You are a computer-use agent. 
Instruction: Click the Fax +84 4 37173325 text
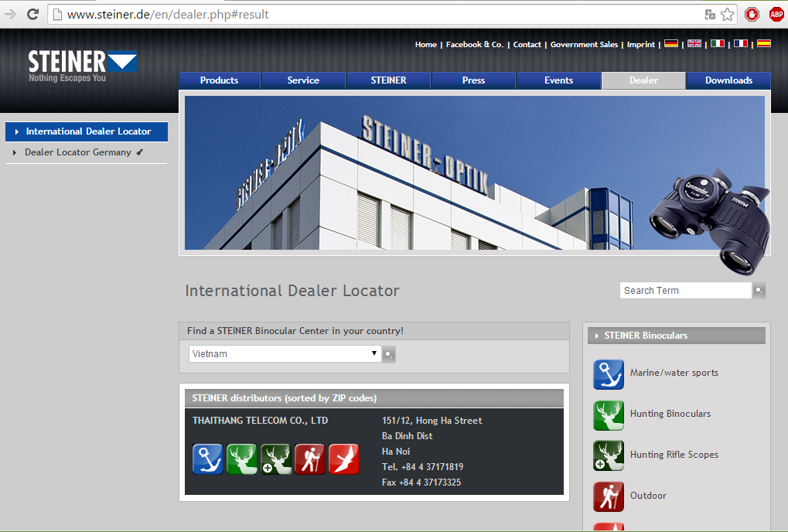click(x=421, y=483)
